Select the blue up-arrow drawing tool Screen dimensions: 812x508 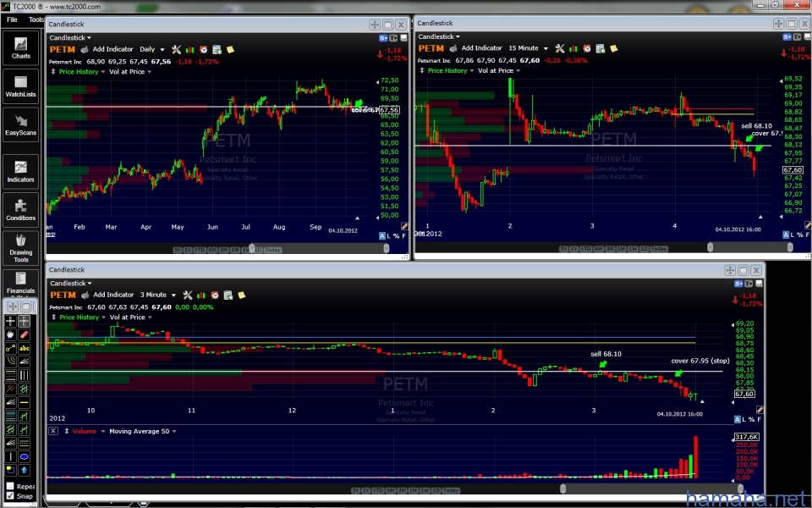(x=24, y=470)
